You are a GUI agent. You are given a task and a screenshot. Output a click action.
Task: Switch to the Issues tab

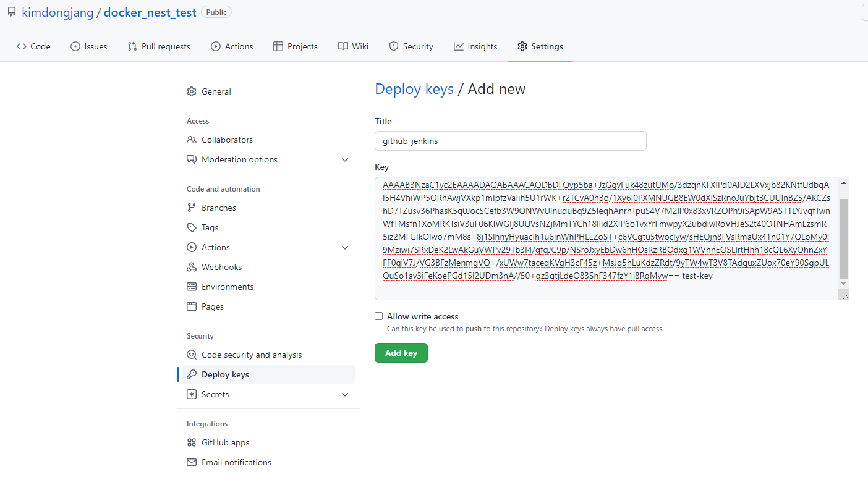point(89,46)
